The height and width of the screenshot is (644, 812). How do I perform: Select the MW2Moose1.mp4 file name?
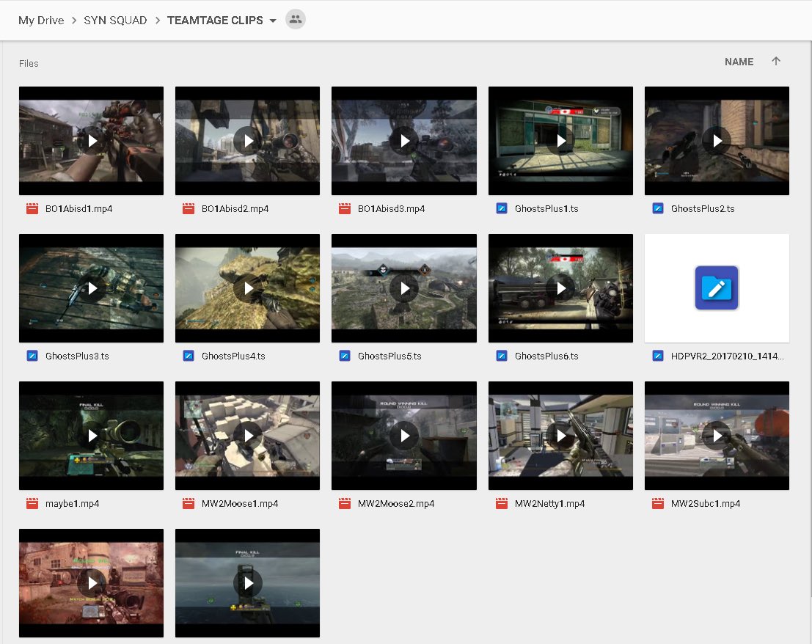tap(240, 503)
